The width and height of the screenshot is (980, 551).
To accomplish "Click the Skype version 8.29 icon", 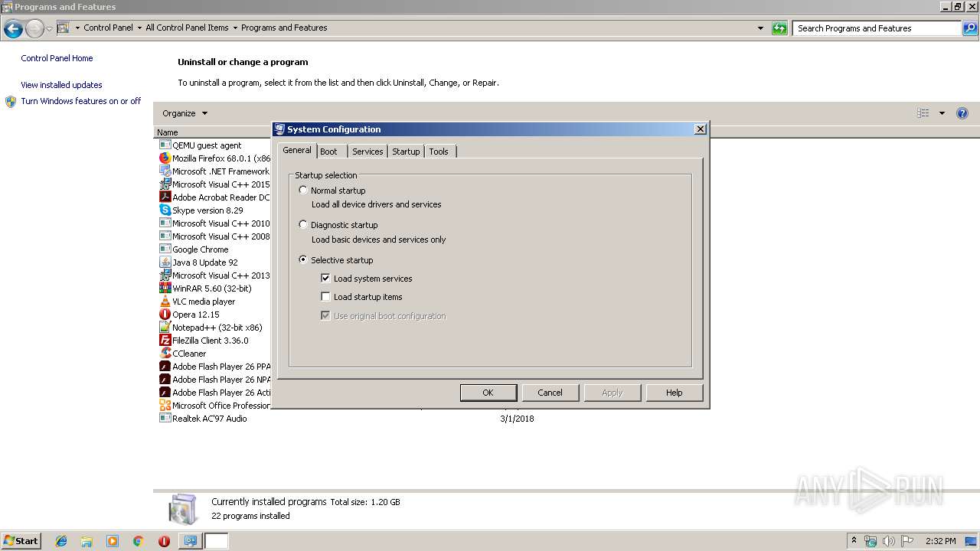I will [165, 210].
